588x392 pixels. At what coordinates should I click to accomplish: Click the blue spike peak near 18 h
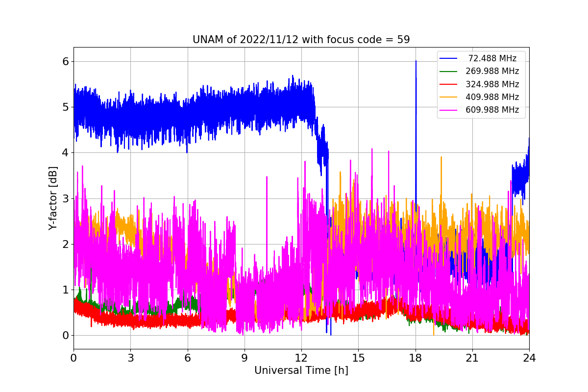pyautogui.click(x=416, y=61)
